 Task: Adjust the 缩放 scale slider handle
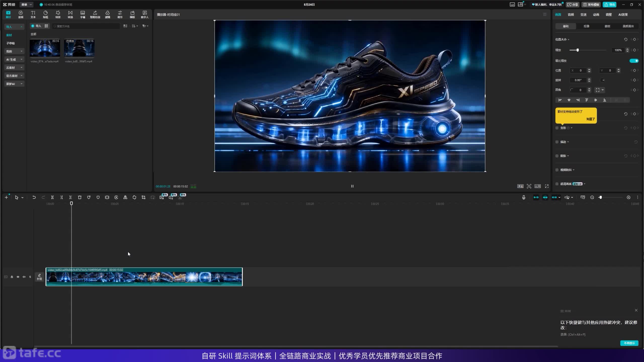coord(578,50)
